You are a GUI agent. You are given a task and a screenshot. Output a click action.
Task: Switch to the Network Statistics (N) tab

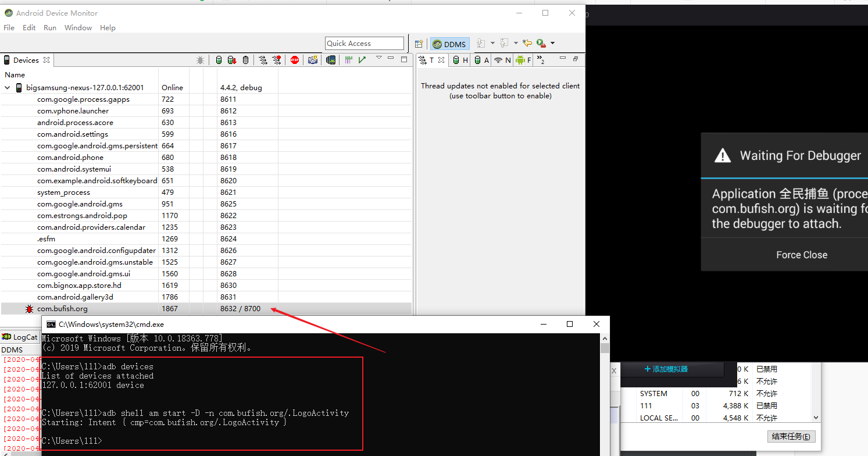(x=502, y=60)
